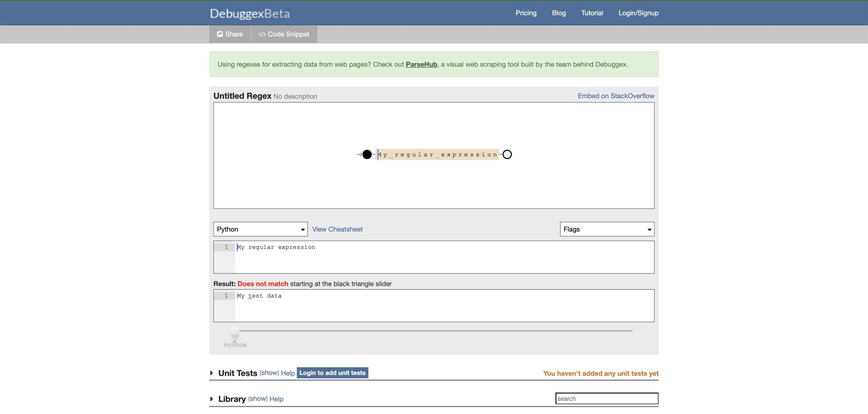The height and width of the screenshot is (414, 868).
Task: Expand Unit Tests disclosure triangle
Action: point(212,373)
